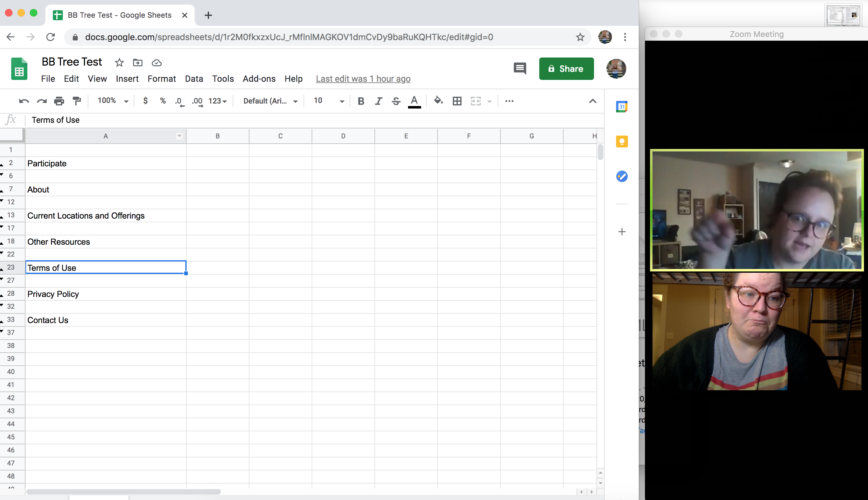Toggle bold formatting
868x500 pixels.
click(361, 101)
